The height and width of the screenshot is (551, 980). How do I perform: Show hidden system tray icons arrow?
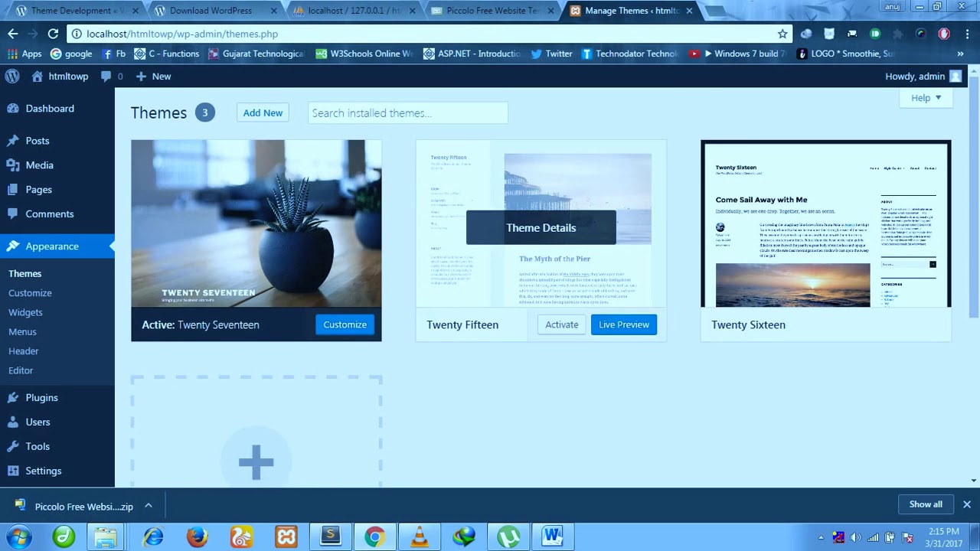821,537
